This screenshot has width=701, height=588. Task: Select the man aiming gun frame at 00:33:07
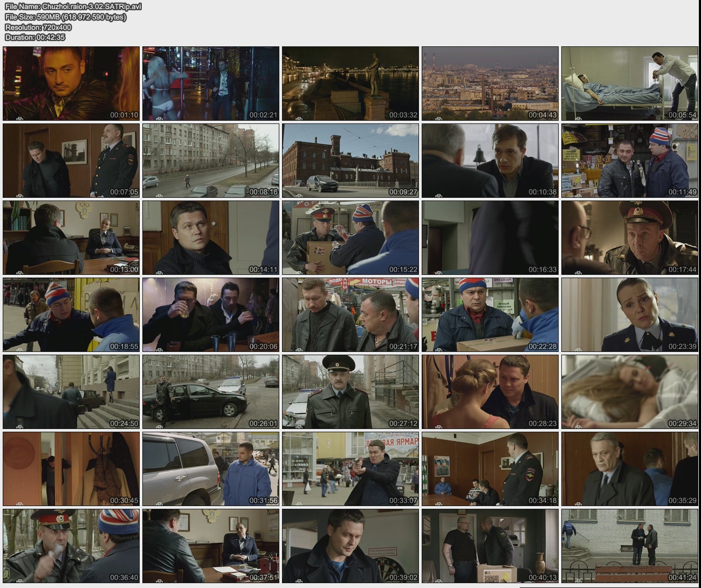click(x=350, y=469)
